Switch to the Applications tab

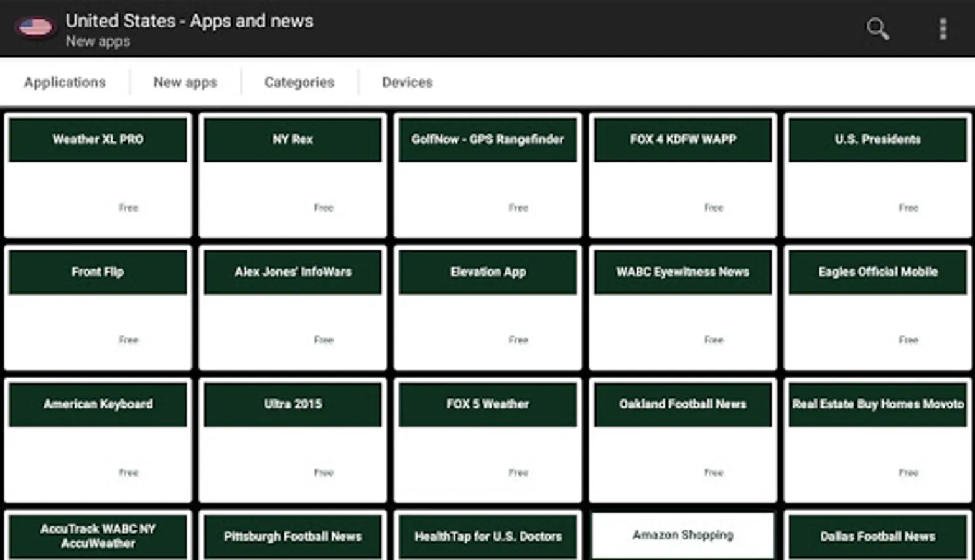[x=65, y=82]
